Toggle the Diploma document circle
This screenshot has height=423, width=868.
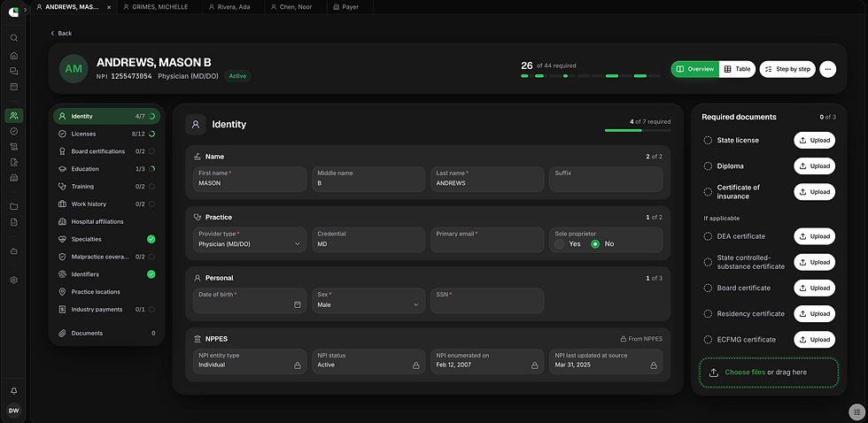pos(708,165)
